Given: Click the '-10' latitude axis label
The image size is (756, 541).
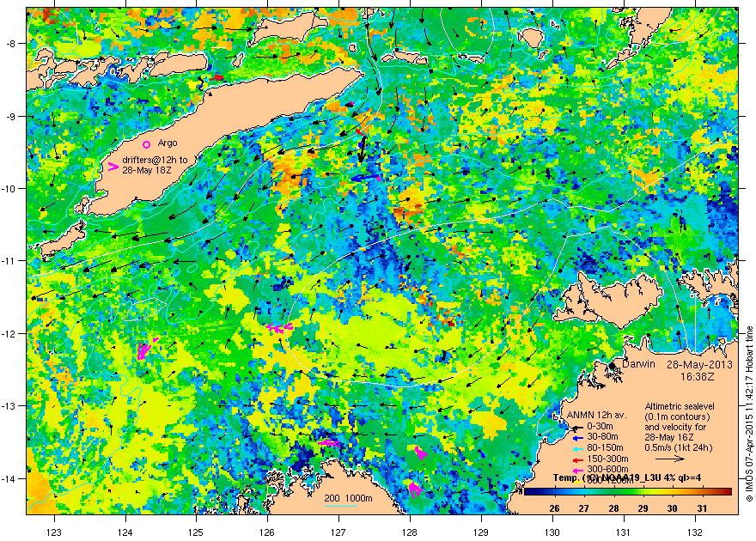Looking at the screenshot, I should [x=9, y=188].
